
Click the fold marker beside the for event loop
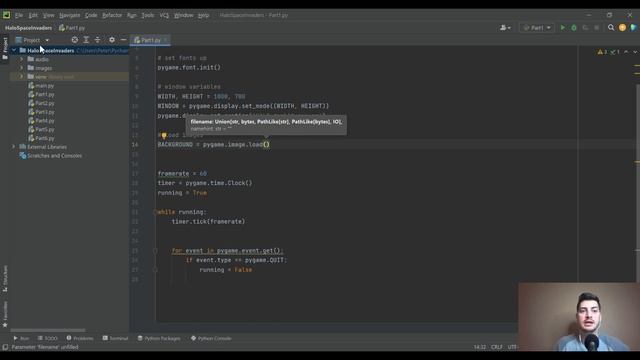(155, 251)
